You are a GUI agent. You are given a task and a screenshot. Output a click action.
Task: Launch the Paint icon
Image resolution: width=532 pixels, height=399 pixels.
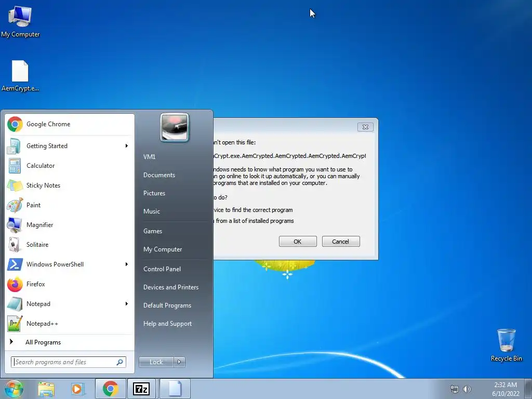point(15,205)
